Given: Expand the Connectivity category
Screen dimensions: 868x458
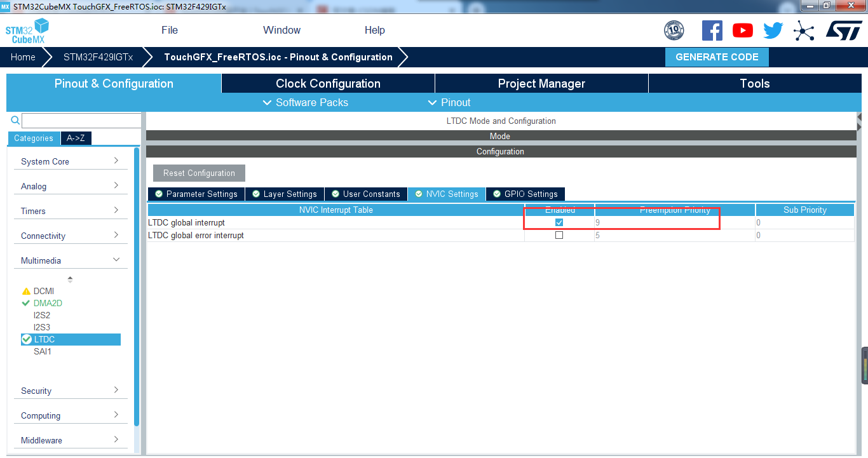Looking at the screenshot, I should pos(71,236).
